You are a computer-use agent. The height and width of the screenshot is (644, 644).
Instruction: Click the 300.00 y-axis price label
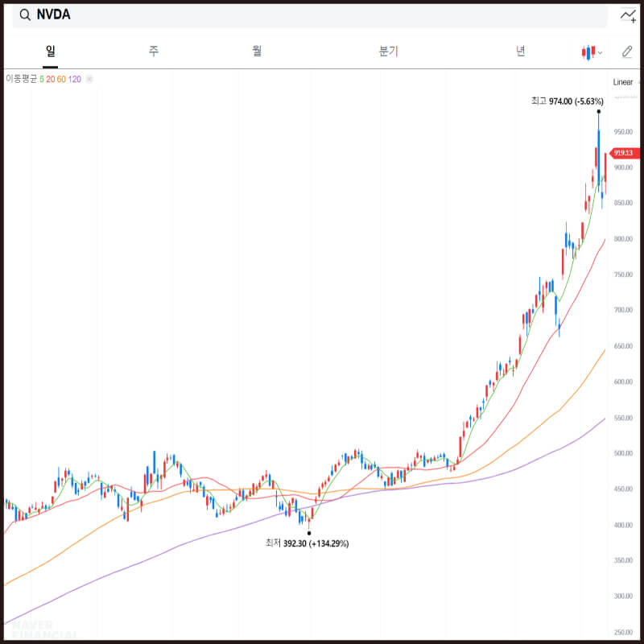pyautogui.click(x=623, y=596)
